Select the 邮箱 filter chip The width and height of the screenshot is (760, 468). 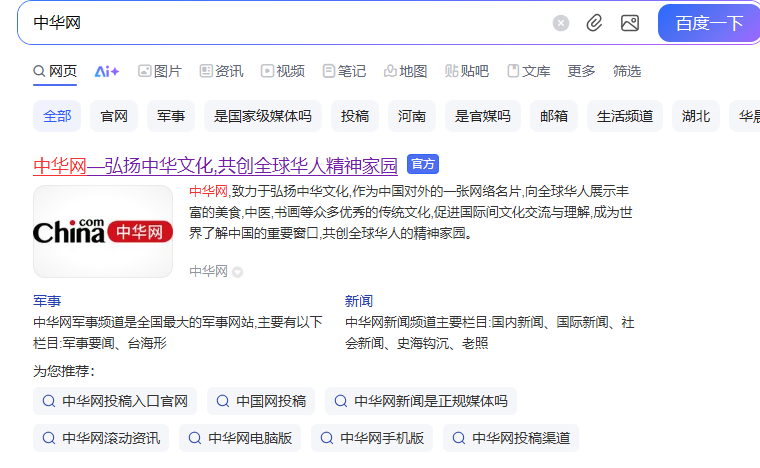(554, 116)
